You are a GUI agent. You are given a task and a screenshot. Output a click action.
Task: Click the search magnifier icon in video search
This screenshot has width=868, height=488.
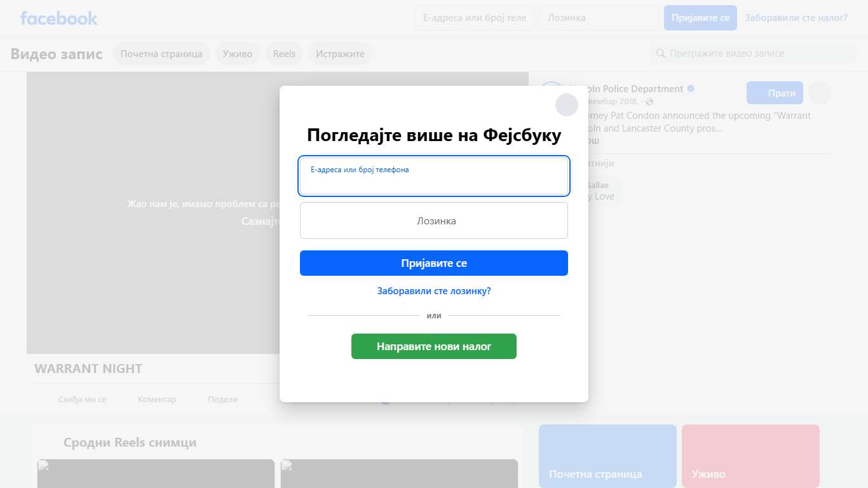pos(660,54)
